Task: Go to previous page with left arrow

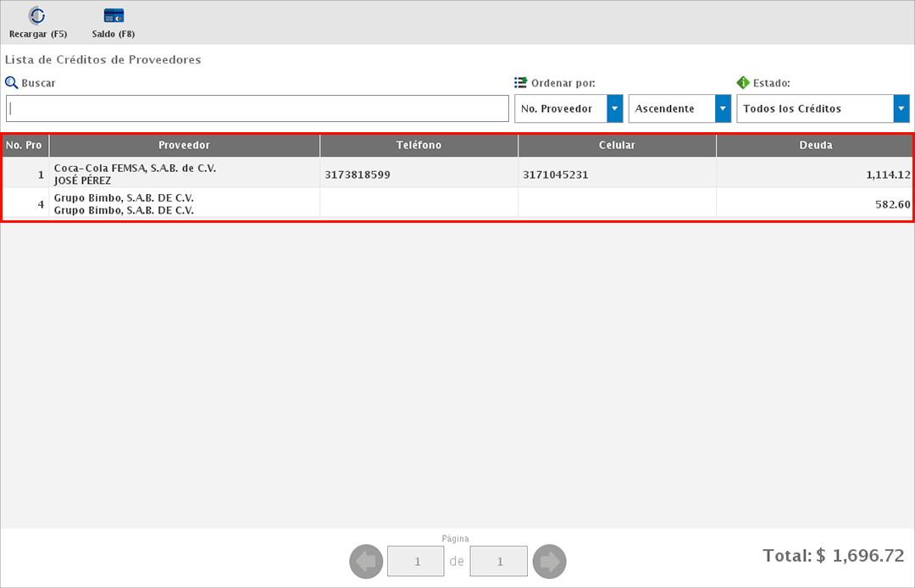Action: coord(366,561)
